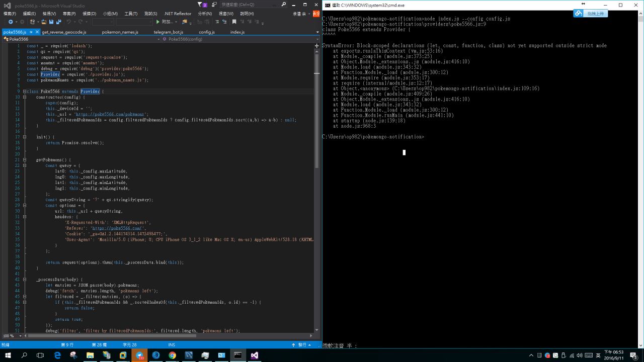Toggle pin on the poke5566.js tab

[31, 32]
